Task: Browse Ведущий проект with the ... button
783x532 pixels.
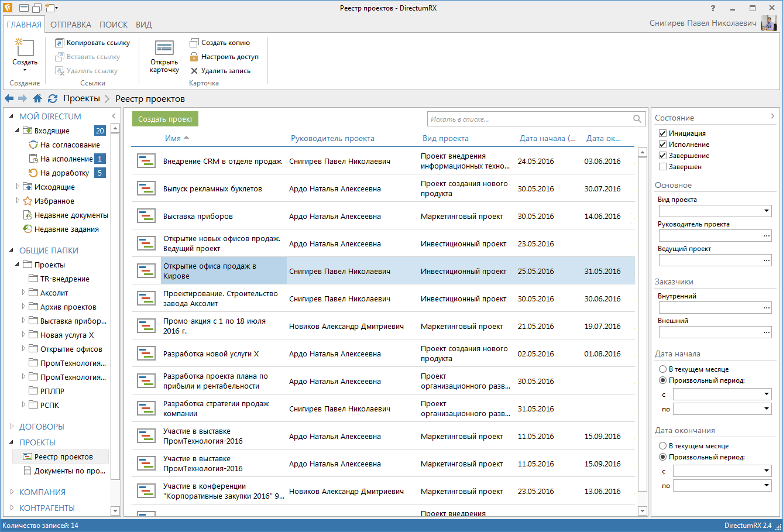Action: click(x=767, y=260)
